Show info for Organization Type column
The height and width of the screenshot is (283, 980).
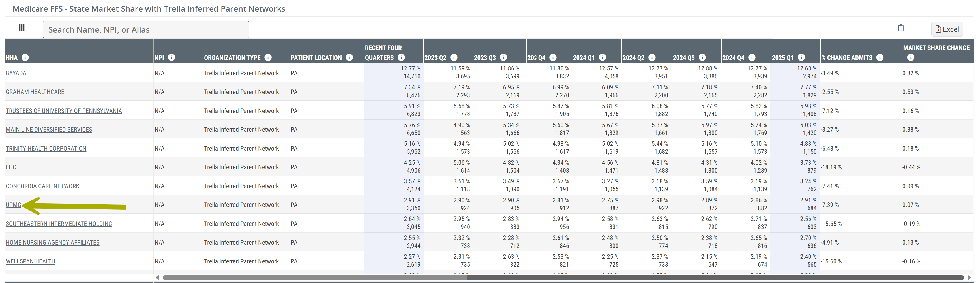(268, 57)
